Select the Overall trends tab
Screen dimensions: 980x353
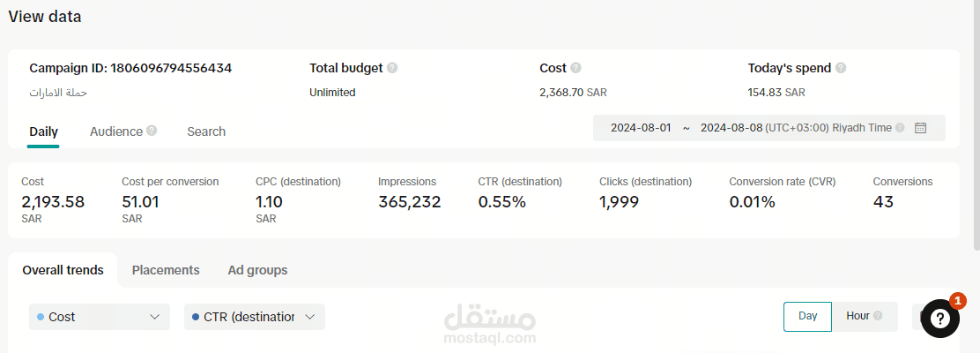pos(63,270)
